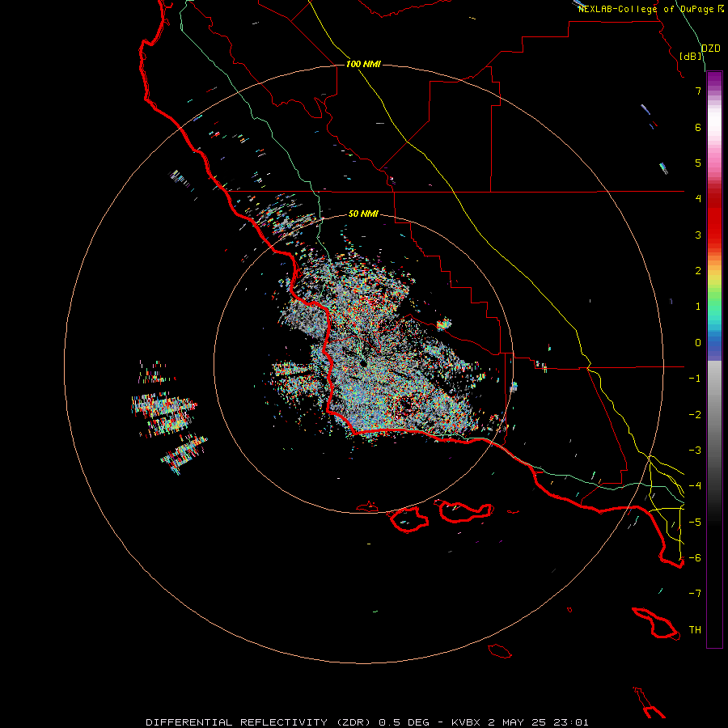This screenshot has height=728, width=728.
Task: Click the DZD product label above color bar
Action: click(710, 49)
